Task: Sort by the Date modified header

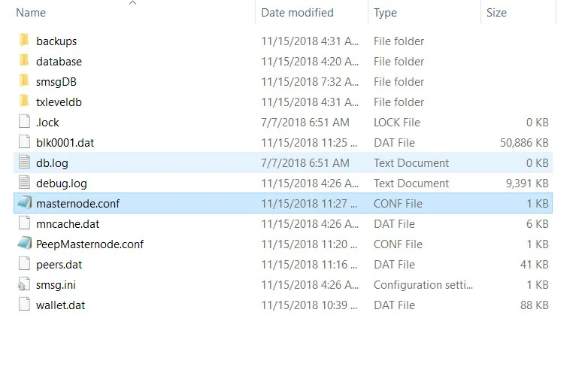Action: click(297, 13)
